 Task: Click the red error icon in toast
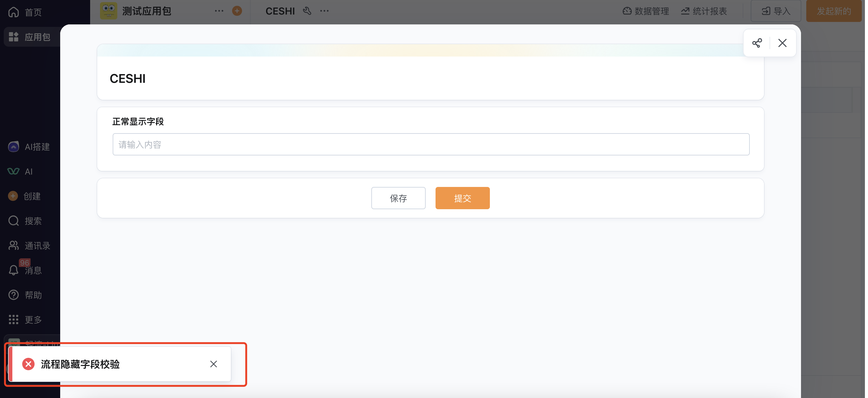[x=28, y=364]
